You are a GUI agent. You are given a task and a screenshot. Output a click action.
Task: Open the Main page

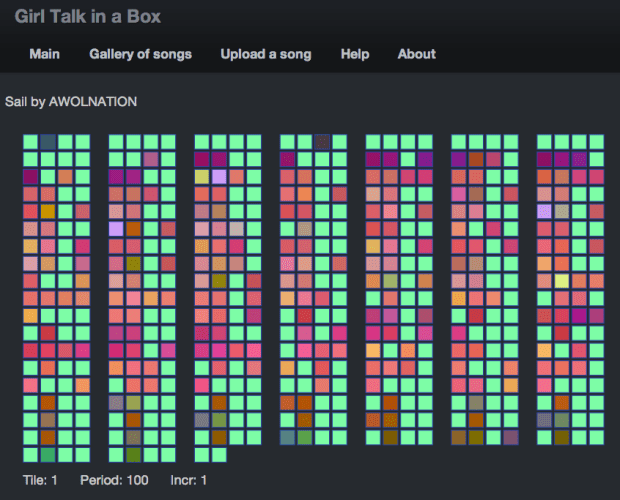[x=44, y=54]
